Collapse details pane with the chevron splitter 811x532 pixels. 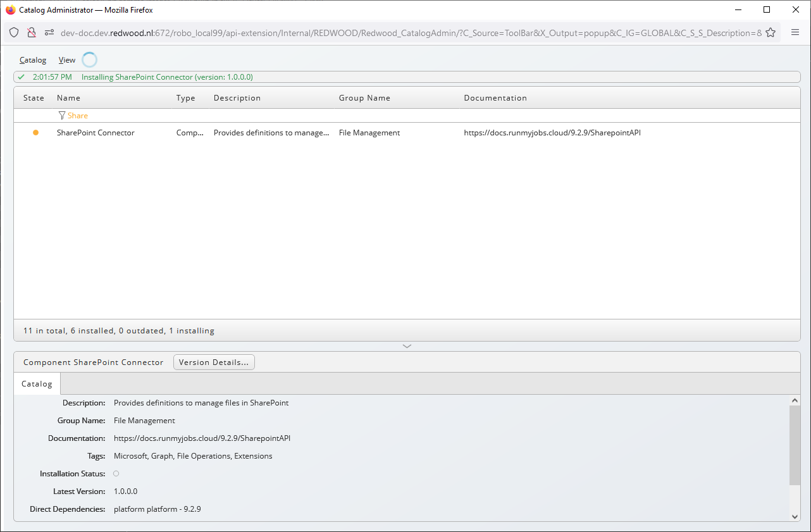[407, 346]
